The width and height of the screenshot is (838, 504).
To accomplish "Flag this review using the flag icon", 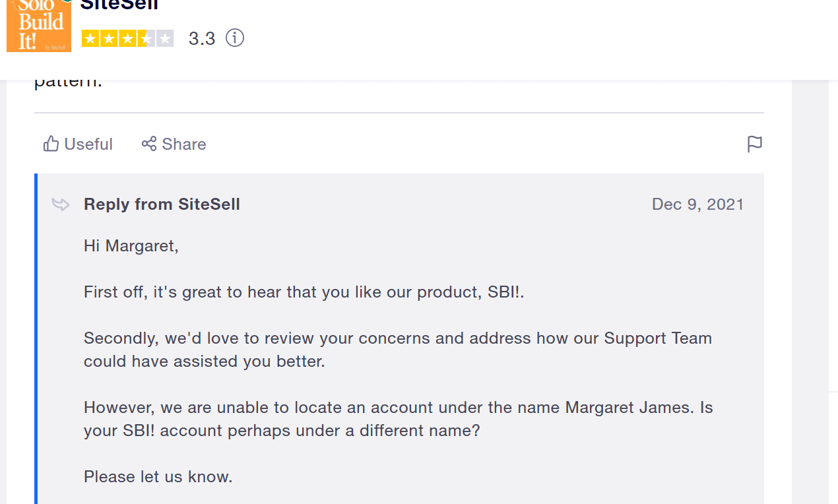I will pyautogui.click(x=754, y=144).
